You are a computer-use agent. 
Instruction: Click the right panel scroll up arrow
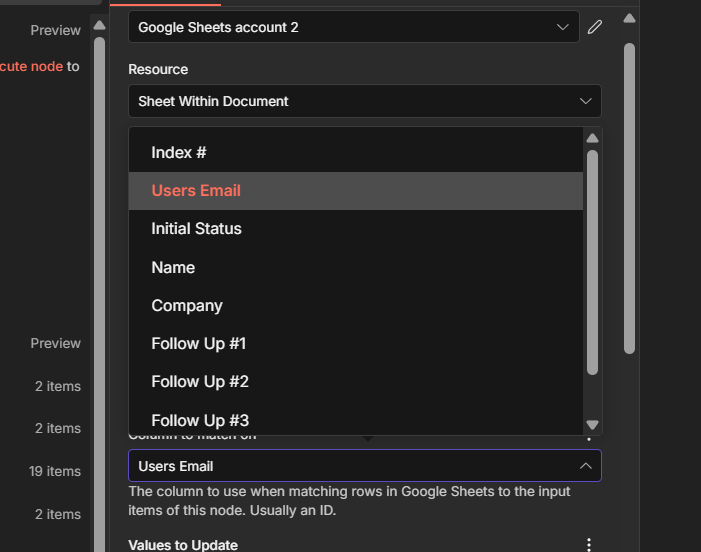click(x=629, y=18)
